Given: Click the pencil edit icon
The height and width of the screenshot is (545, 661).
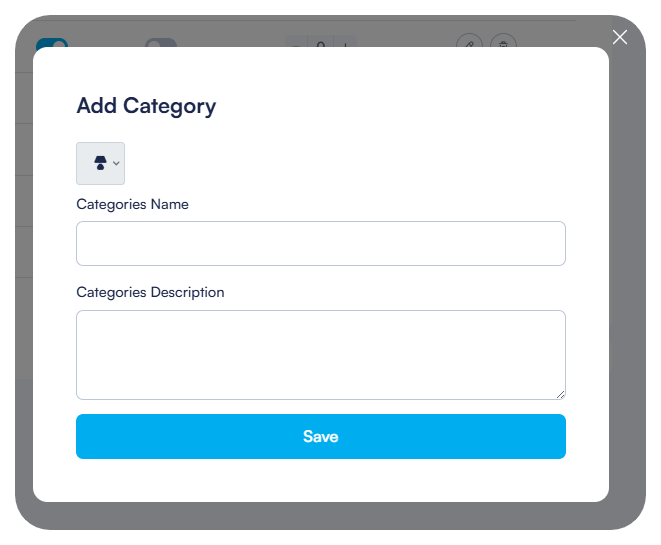Looking at the screenshot, I should (x=469, y=44).
